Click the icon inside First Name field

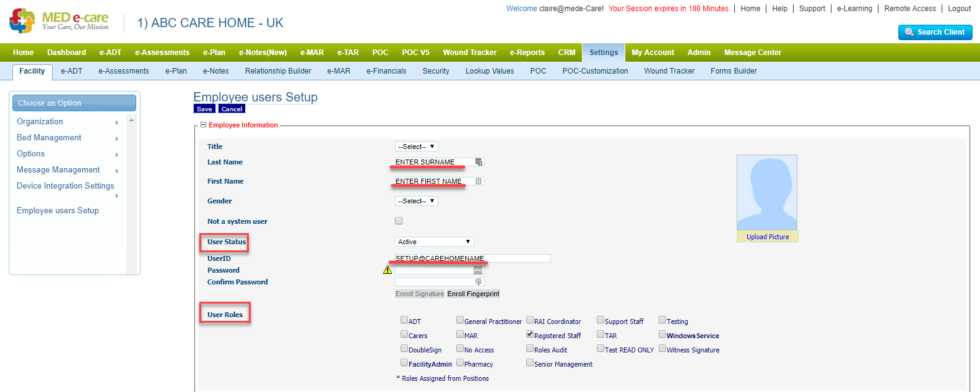479,181
